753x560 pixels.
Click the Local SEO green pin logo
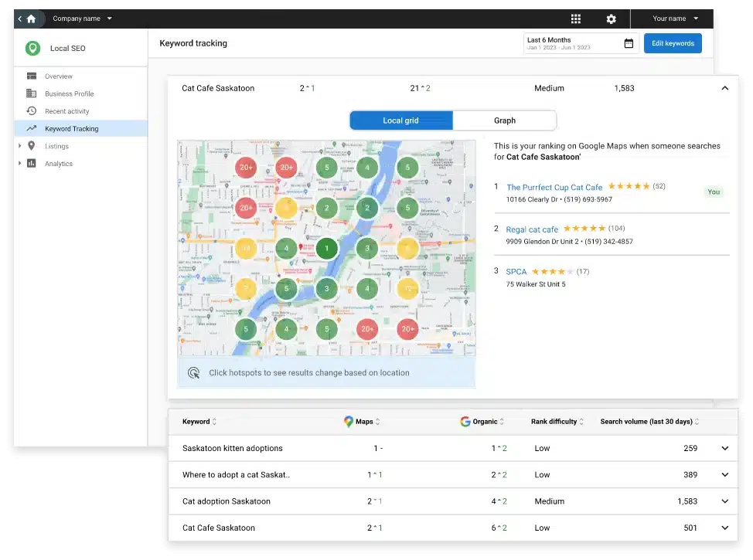32,48
